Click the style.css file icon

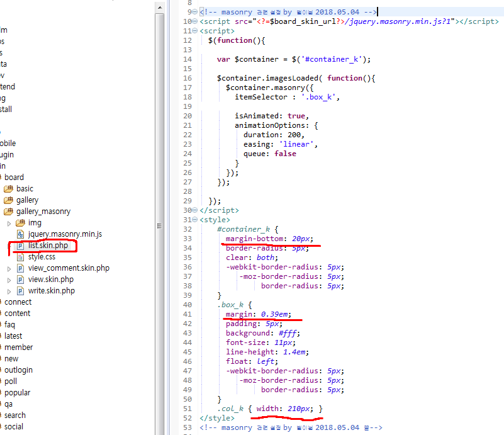[20, 257]
